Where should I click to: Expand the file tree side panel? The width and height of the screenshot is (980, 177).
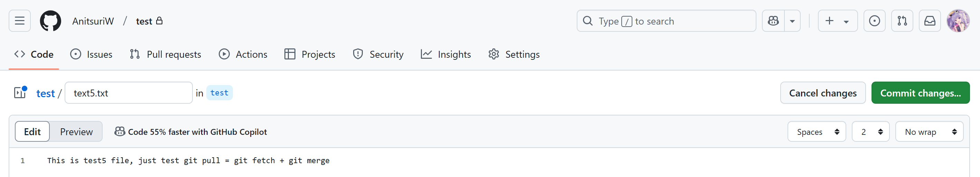(x=20, y=93)
